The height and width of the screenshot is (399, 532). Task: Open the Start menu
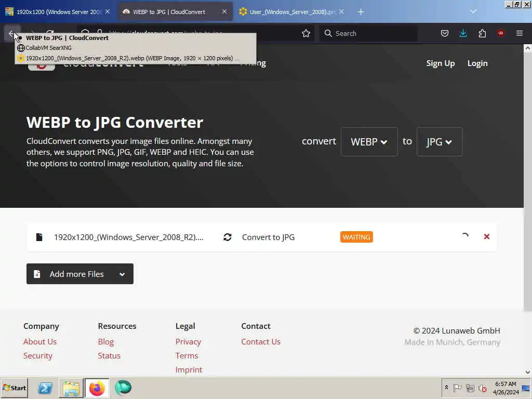(x=14, y=388)
